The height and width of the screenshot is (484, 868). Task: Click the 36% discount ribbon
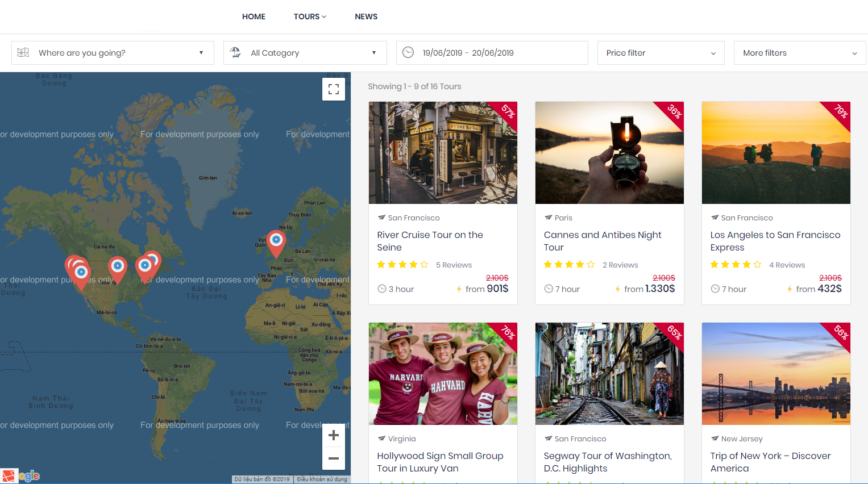pos(672,112)
